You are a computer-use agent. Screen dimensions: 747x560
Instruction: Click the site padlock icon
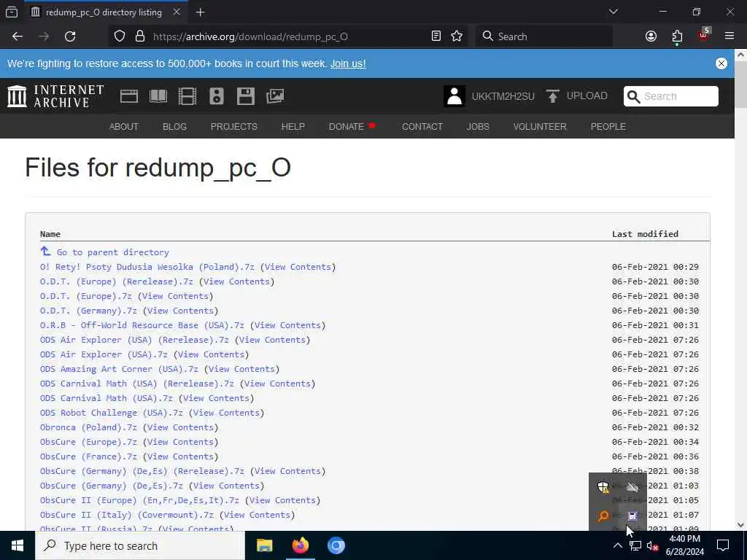click(x=139, y=36)
